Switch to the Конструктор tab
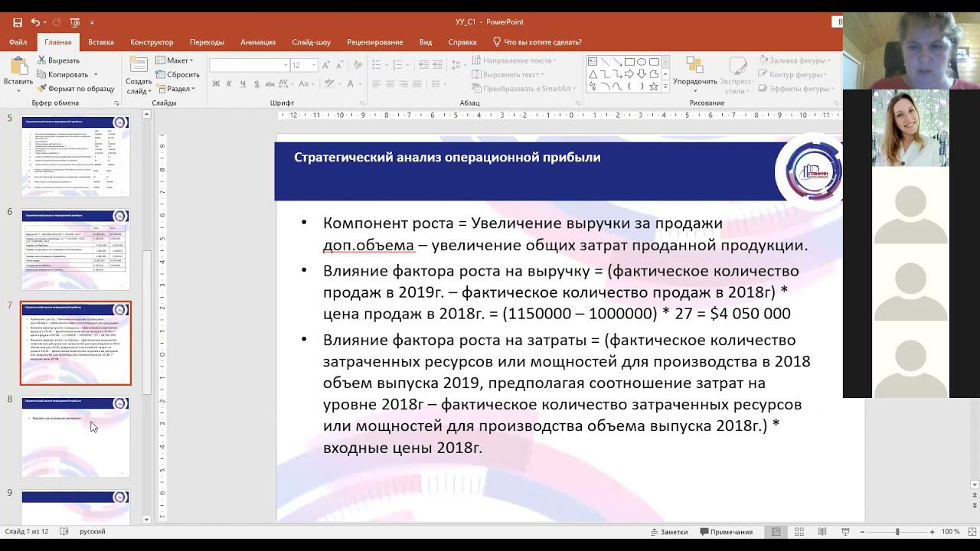 pyautogui.click(x=152, y=42)
